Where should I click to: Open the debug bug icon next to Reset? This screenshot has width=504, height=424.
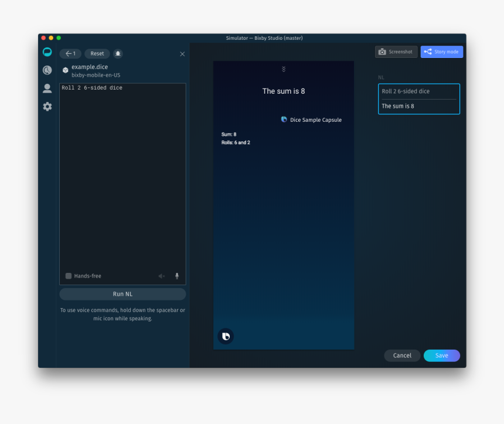tap(118, 53)
